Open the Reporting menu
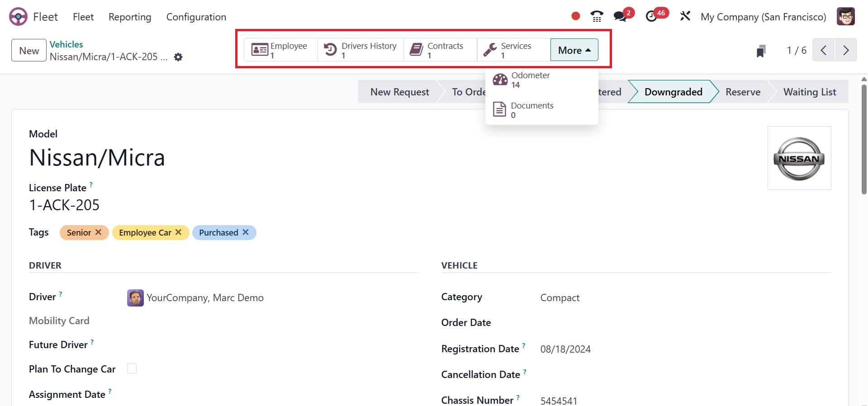The width and height of the screenshot is (868, 406). coord(130,17)
